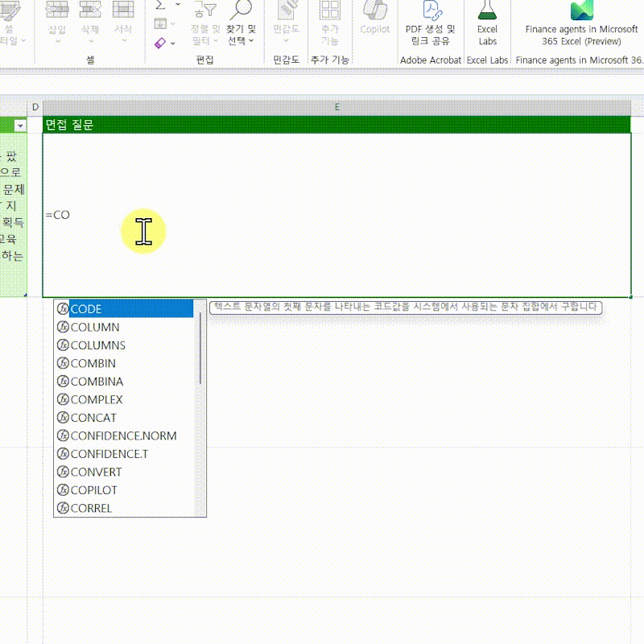Image resolution: width=644 pixels, height=644 pixels.
Task: Expand the fill down dropdown arrow
Action: (174, 24)
